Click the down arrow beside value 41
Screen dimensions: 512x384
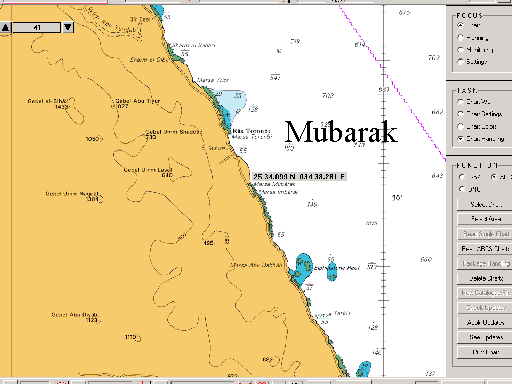(68, 27)
